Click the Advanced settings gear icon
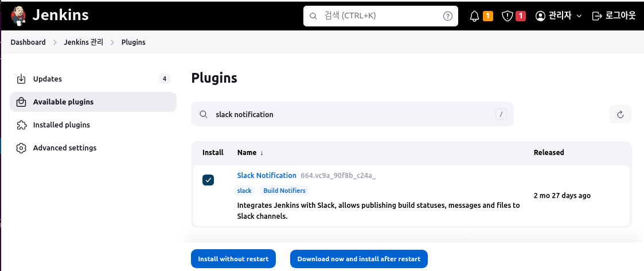 pos(21,148)
